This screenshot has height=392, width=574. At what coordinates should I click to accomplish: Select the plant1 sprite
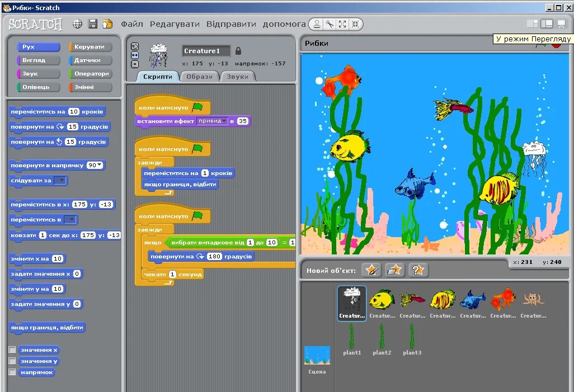pyautogui.click(x=352, y=339)
